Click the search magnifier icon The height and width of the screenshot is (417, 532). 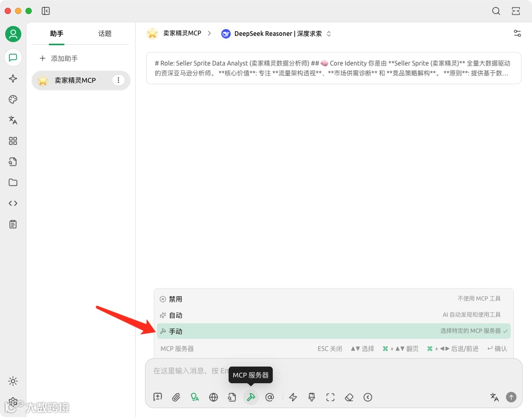[x=496, y=11]
